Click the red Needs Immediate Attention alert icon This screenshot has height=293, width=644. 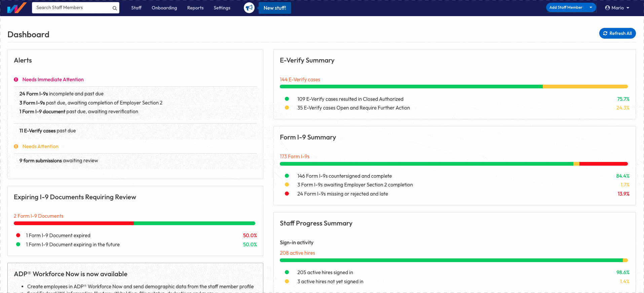pyautogui.click(x=16, y=80)
